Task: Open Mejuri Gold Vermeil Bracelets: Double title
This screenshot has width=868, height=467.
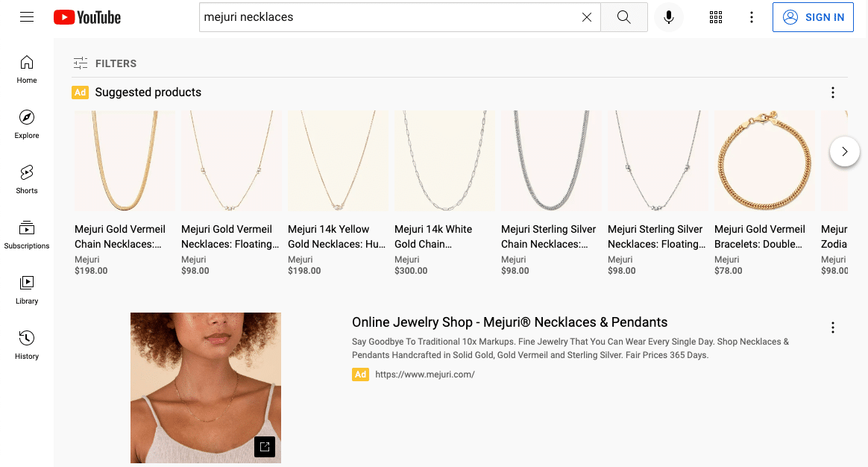Action: 760,236
